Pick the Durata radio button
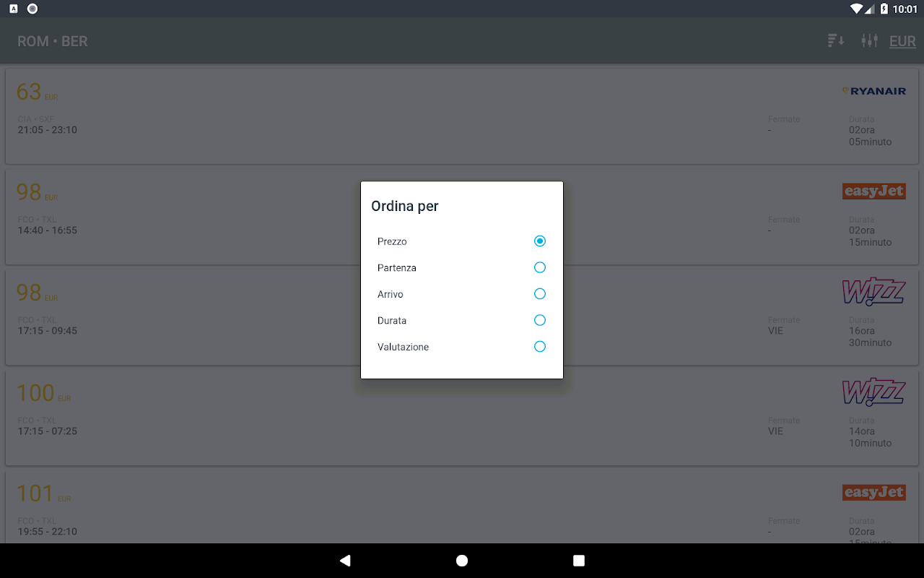Viewport: 924px width, 578px height. (539, 320)
